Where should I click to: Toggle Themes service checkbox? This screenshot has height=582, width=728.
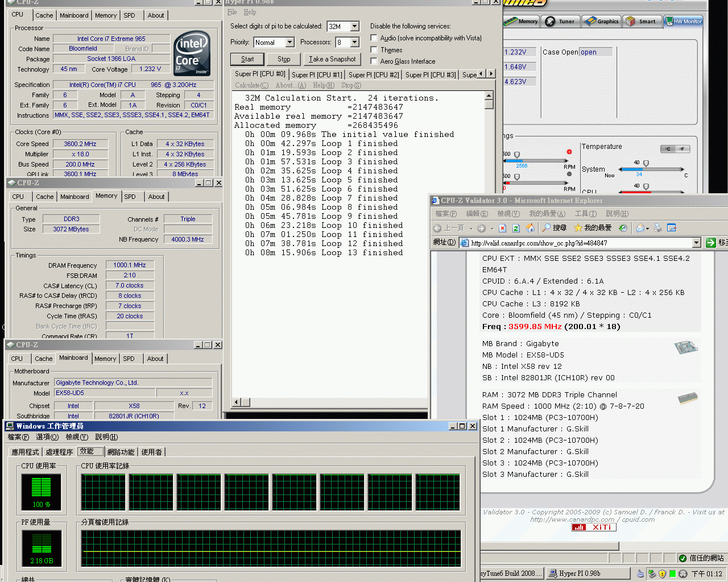374,50
